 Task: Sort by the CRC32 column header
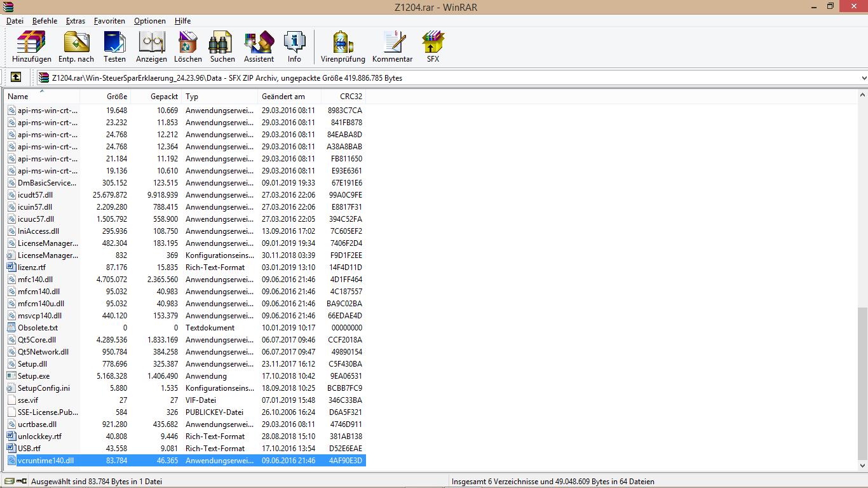(343, 97)
